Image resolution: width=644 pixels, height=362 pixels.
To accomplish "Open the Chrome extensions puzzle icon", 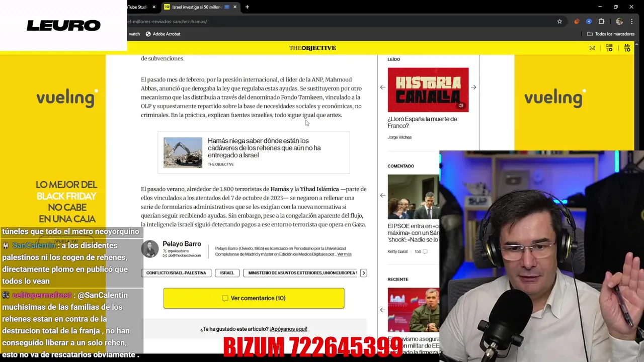I will 601,22.
